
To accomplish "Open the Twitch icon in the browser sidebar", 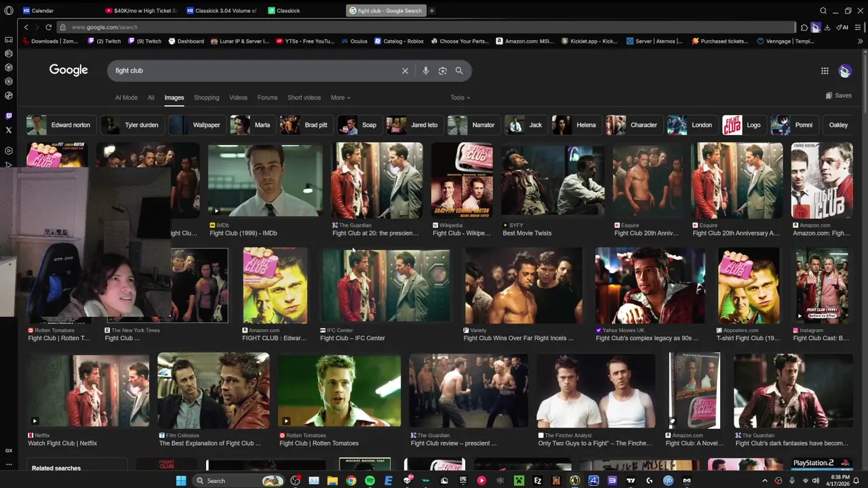I will pyautogui.click(x=8, y=116).
